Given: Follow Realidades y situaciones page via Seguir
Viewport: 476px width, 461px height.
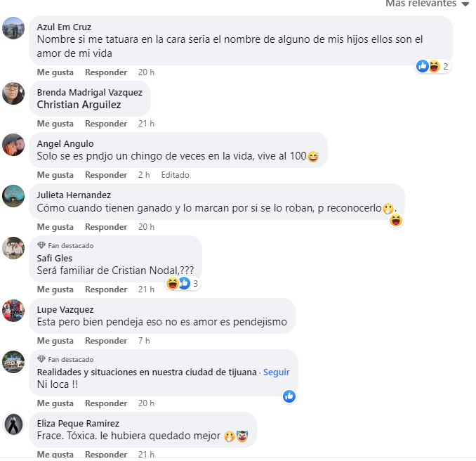Looking at the screenshot, I should pos(276,372).
